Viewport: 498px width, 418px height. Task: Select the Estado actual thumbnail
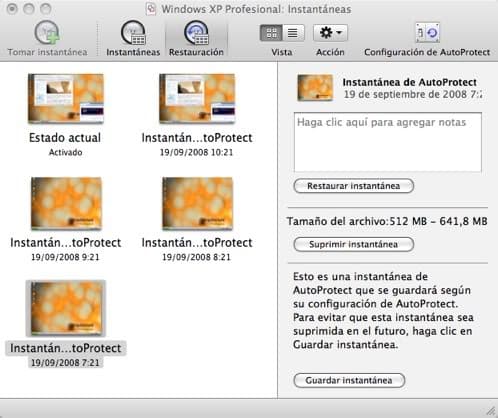[66, 99]
